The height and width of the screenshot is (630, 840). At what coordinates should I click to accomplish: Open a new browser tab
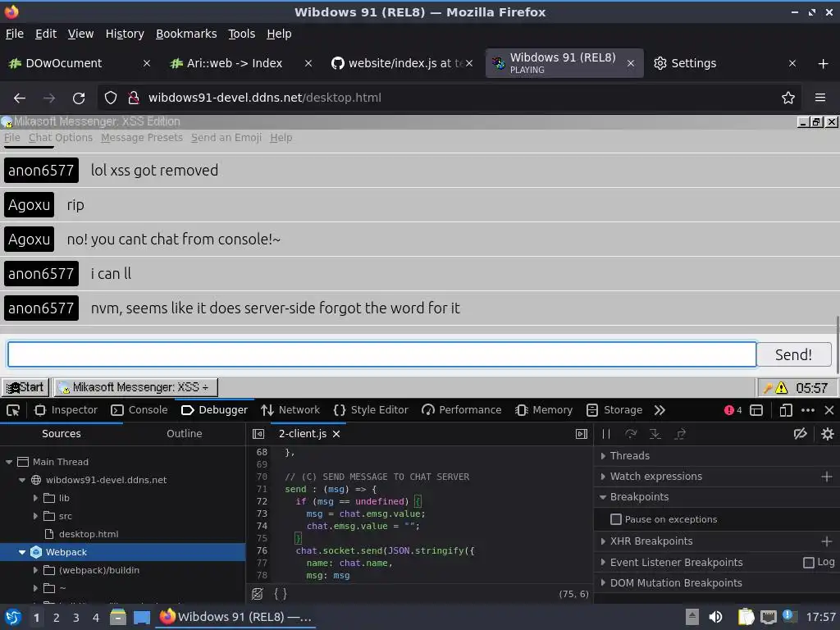(x=824, y=64)
